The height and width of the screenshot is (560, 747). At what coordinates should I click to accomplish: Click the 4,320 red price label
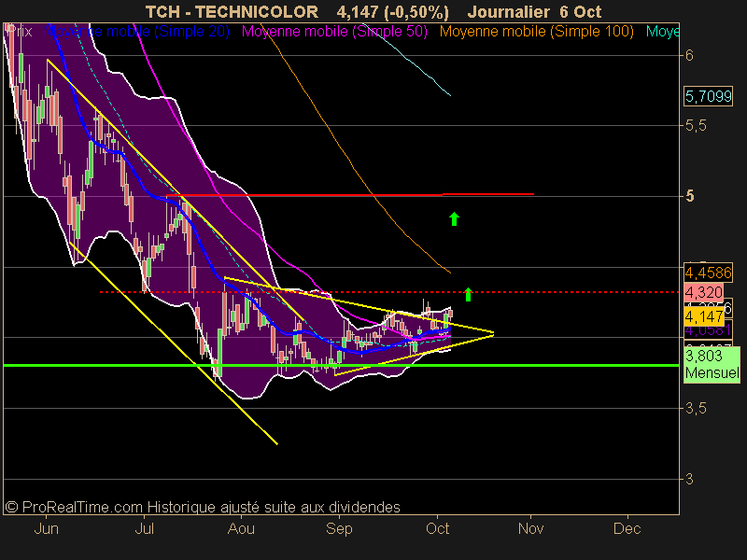tap(704, 292)
